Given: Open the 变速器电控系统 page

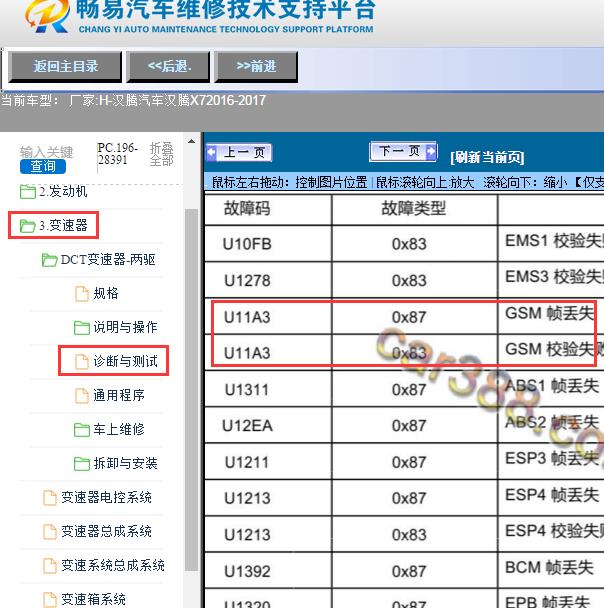Looking at the screenshot, I should tap(106, 497).
